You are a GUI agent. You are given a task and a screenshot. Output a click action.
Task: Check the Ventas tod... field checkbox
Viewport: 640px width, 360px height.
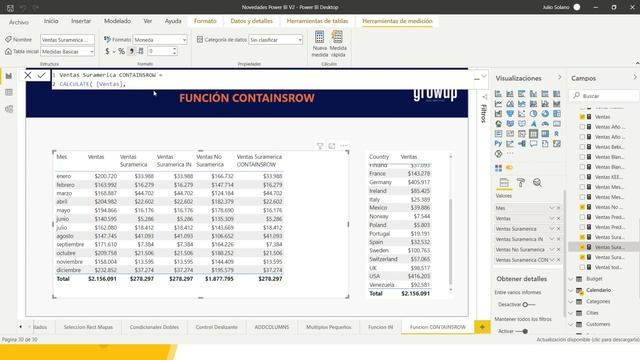[582, 267]
